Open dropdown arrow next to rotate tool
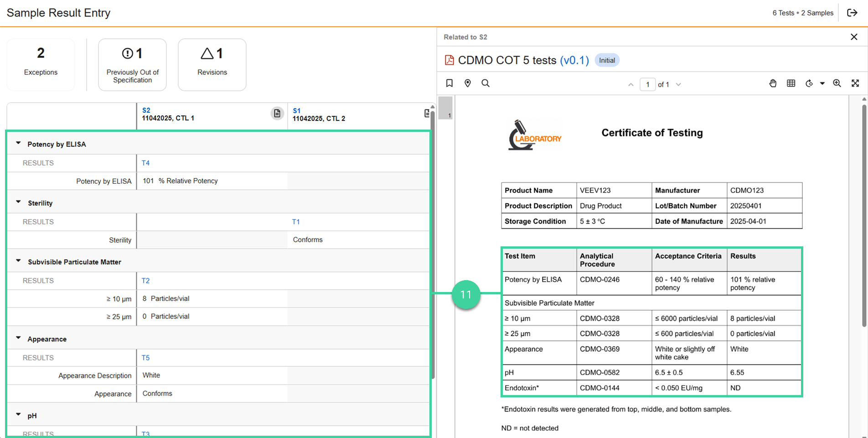 coord(822,83)
